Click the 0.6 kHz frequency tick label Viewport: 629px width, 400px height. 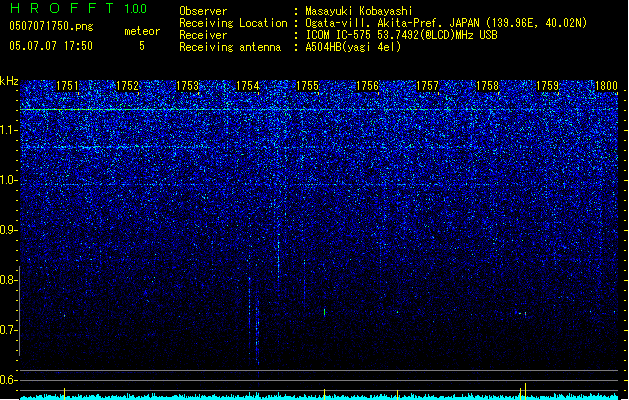(8, 380)
